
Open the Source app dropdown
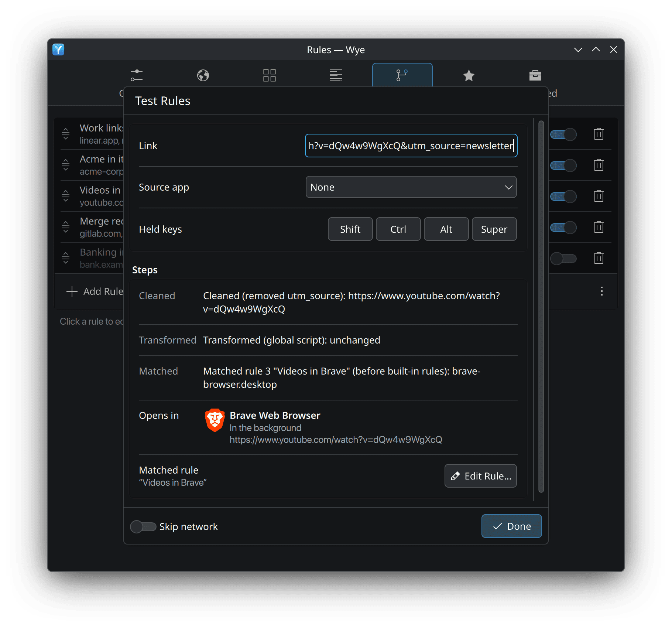411,187
